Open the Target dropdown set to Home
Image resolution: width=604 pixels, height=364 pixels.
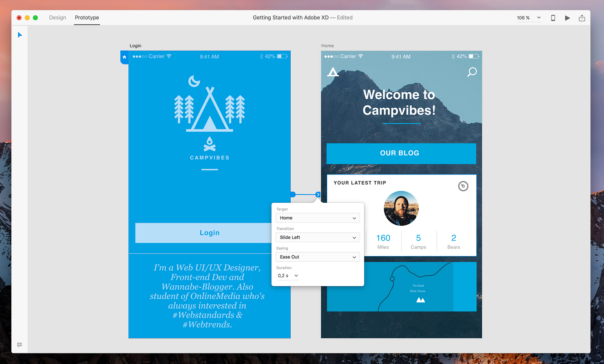tap(317, 218)
